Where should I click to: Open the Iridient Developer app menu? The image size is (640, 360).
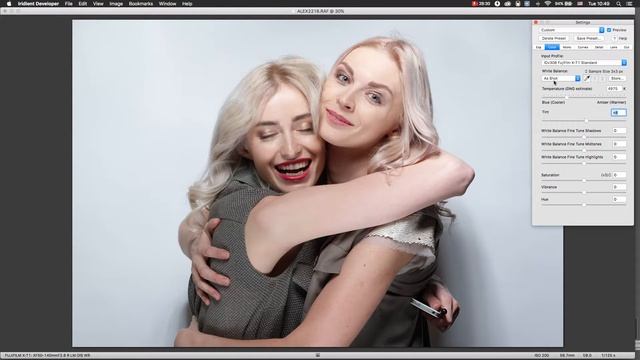click(38, 4)
